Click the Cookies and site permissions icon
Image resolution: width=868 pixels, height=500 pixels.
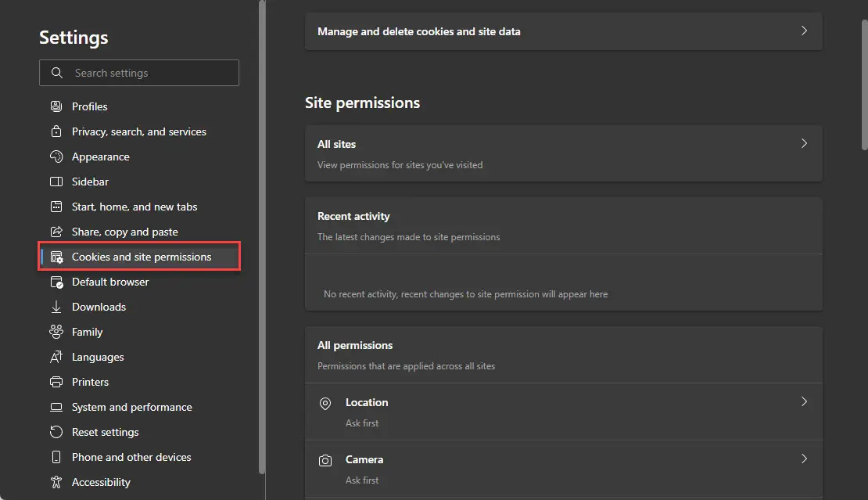(x=56, y=257)
